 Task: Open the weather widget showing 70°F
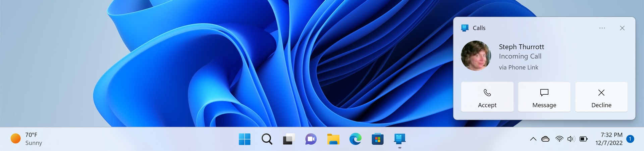[27, 139]
